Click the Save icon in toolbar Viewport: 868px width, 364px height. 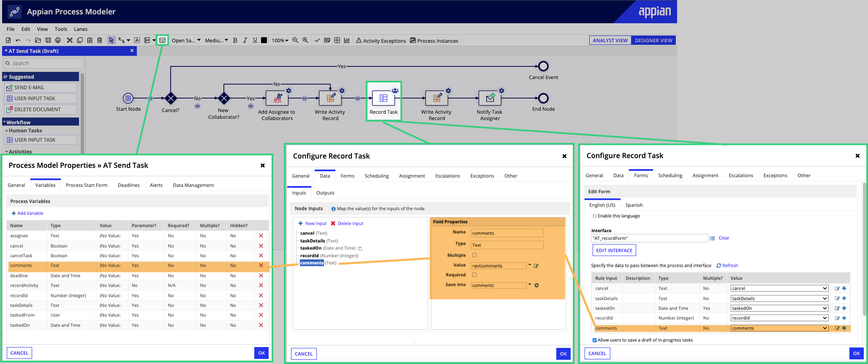48,40
